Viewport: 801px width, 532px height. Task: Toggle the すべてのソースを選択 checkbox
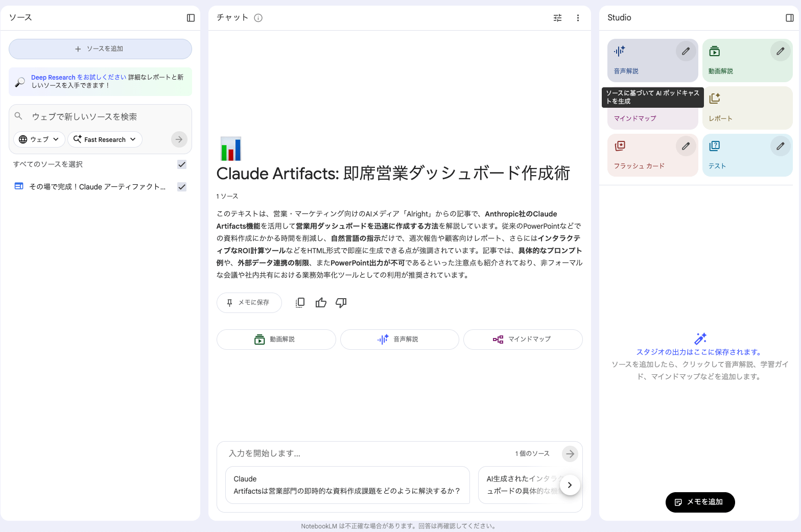[182, 164]
